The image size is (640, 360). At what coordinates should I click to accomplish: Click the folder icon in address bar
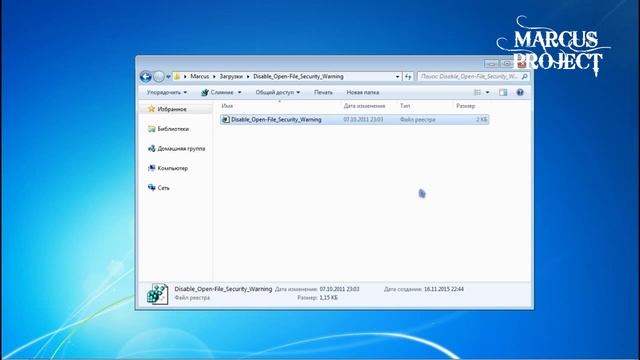point(177,76)
